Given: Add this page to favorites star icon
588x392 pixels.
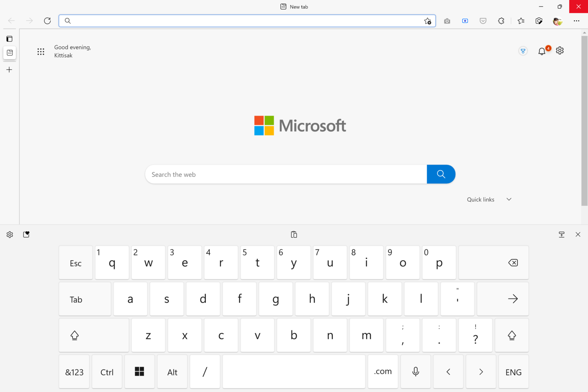Looking at the screenshot, I should point(428,21).
